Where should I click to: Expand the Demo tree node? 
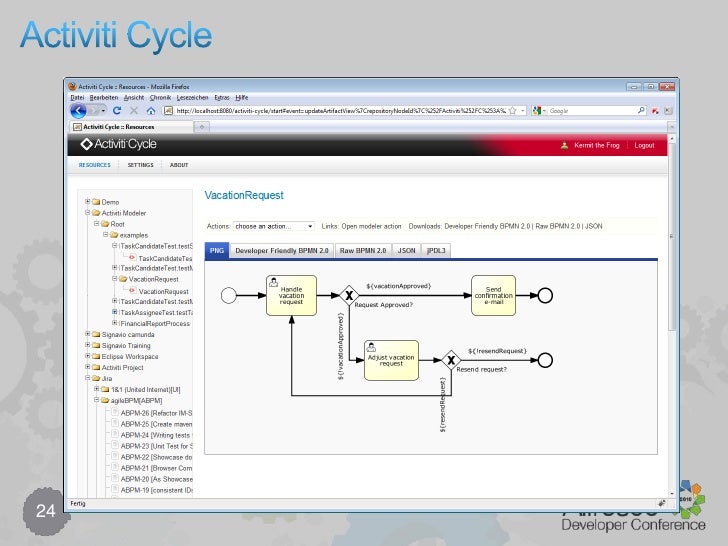[87, 202]
